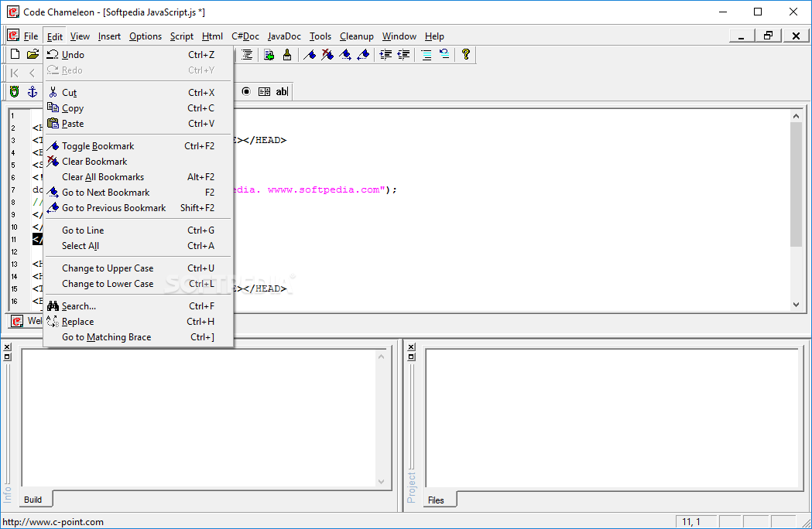812x529 pixels.
Task: Select Clear All Bookmarks menu entry
Action: click(138, 177)
